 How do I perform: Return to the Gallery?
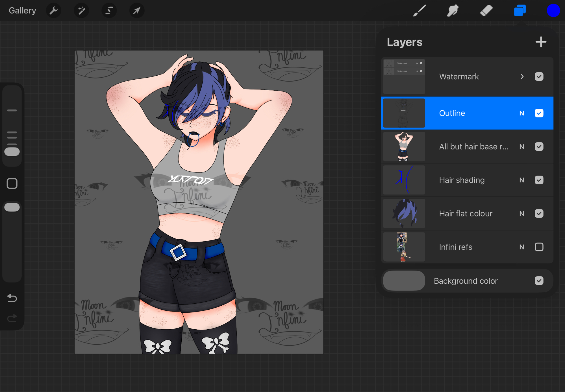pyautogui.click(x=22, y=11)
